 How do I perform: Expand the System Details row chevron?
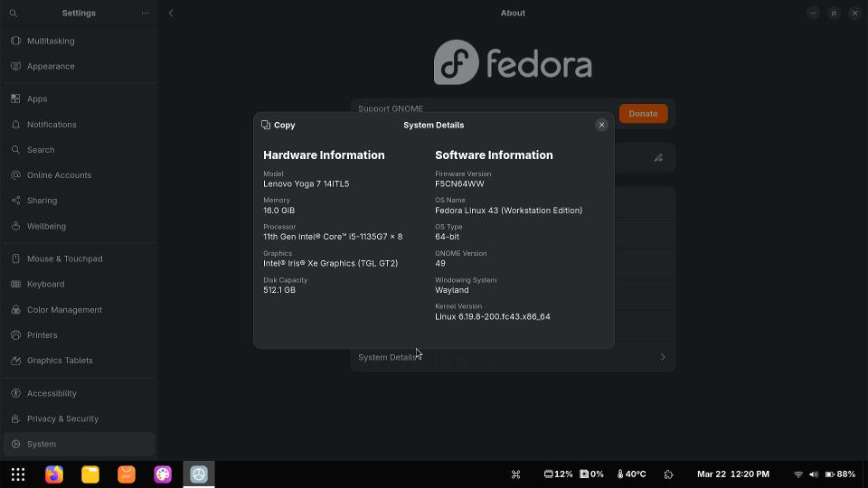click(x=663, y=358)
